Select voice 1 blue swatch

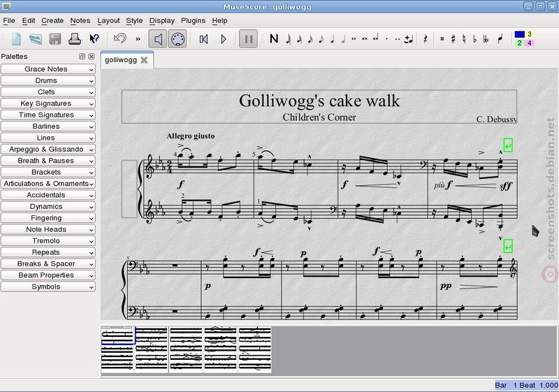click(x=519, y=34)
